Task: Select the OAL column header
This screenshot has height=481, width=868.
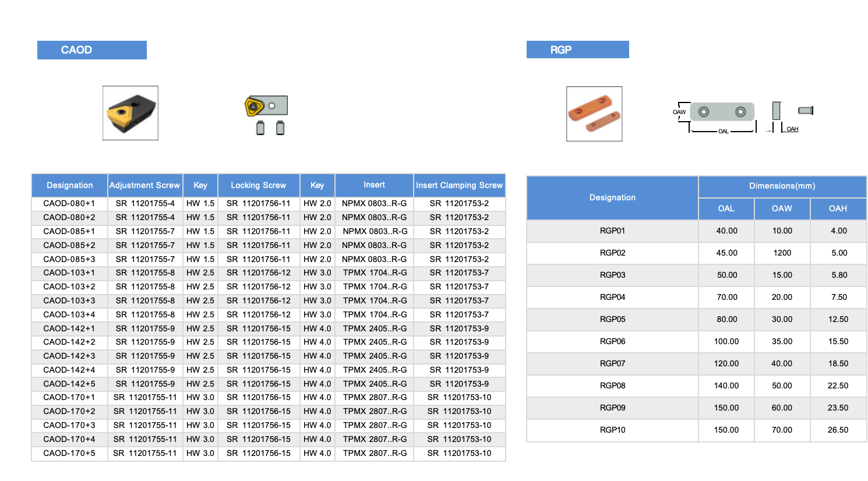Action: 726,208
